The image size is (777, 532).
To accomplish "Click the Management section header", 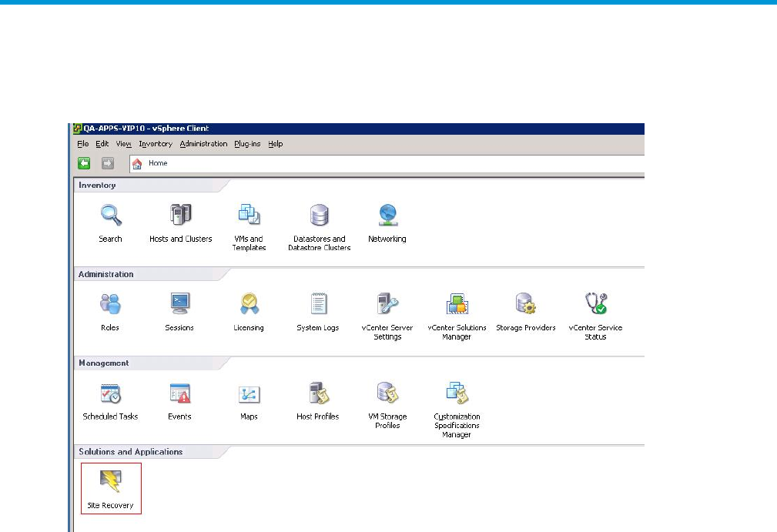I will tap(103, 363).
